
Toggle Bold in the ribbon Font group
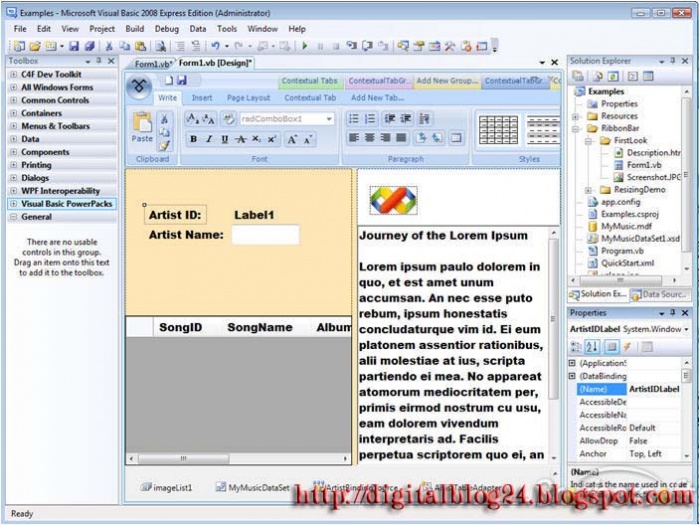[x=193, y=139]
